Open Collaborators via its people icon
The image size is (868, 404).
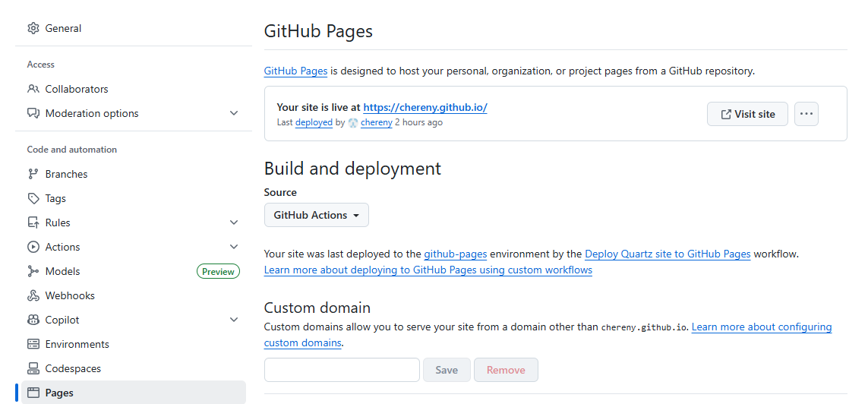pyautogui.click(x=33, y=89)
